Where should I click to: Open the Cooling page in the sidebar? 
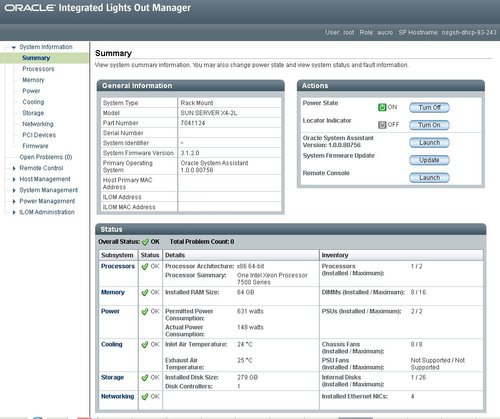[33, 102]
